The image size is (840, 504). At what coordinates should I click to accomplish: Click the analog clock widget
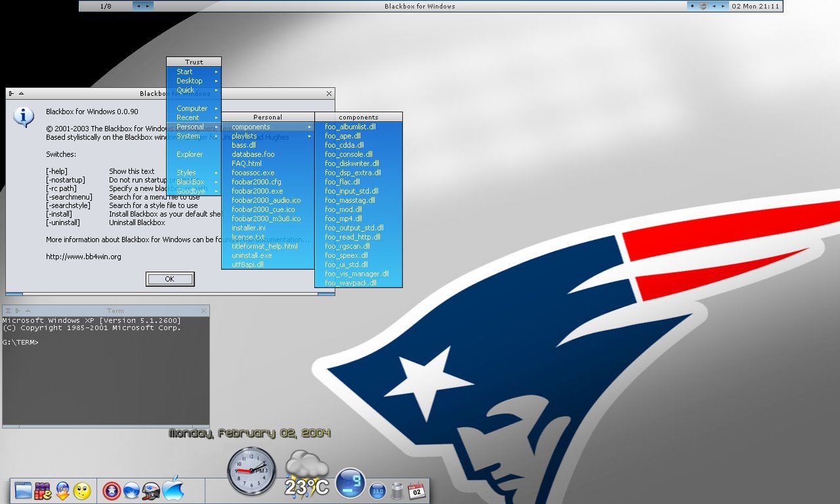[251, 471]
